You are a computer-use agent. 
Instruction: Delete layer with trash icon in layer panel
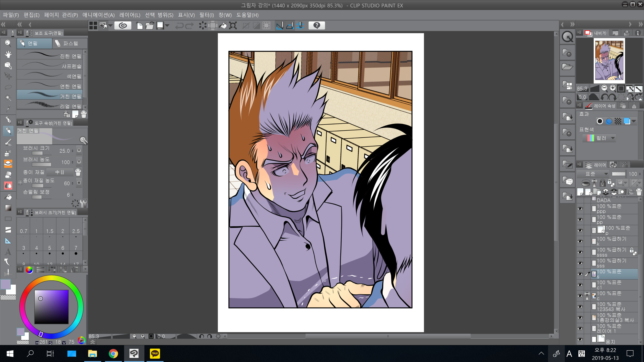pyautogui.click(x=639, y=192)
